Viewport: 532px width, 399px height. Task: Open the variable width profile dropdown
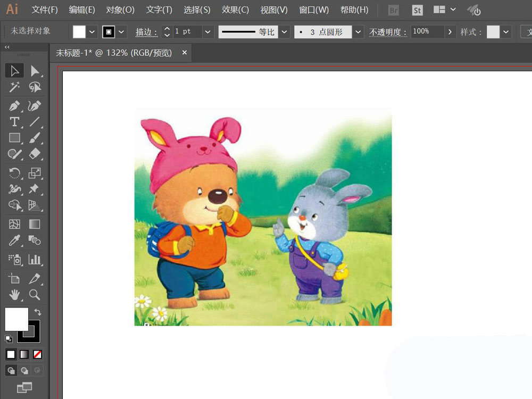(x=284, y=32)
